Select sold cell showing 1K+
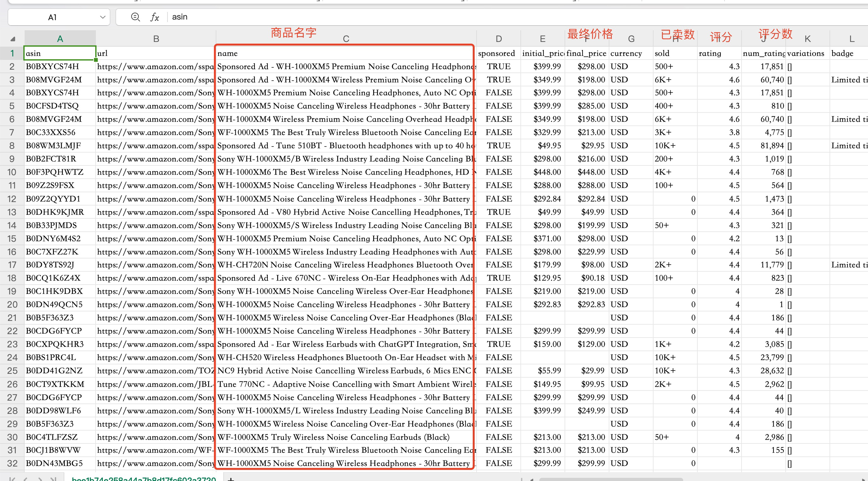 tap(675, 344)
